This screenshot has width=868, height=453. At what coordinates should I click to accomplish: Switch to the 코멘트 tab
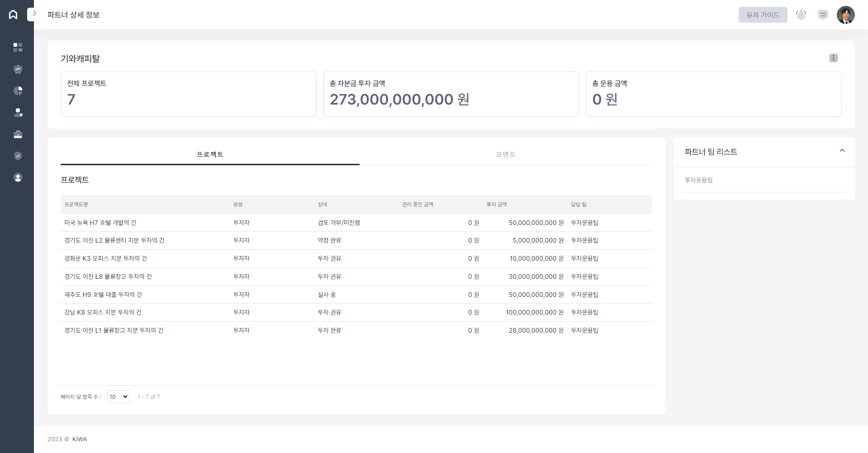click(x=505, y=154)
